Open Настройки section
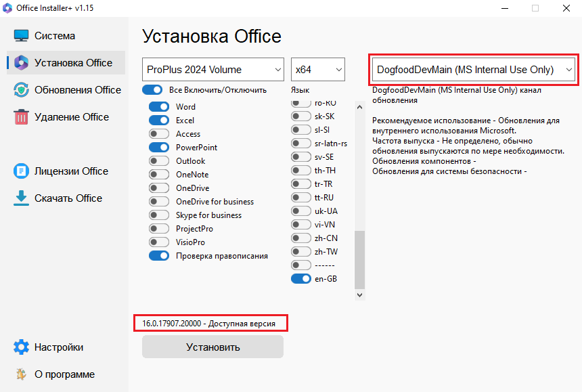582x392 pixels. tap(66, 347)
